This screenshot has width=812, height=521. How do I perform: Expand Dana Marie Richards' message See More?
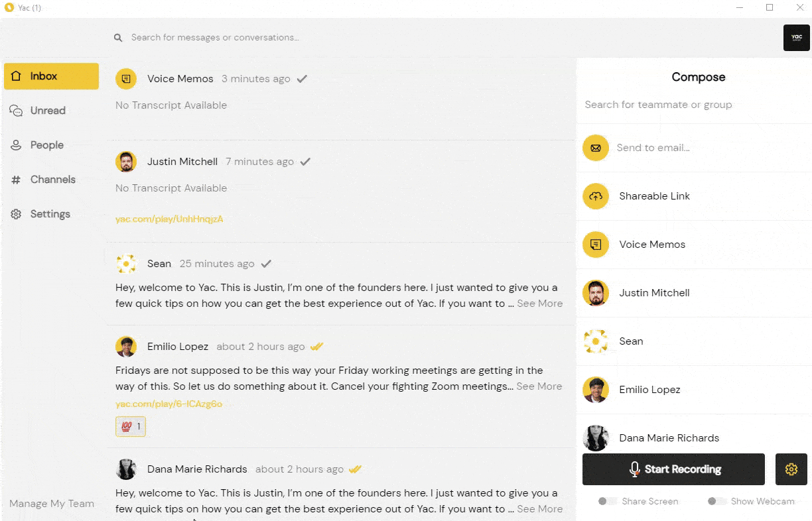coord(539,509)
